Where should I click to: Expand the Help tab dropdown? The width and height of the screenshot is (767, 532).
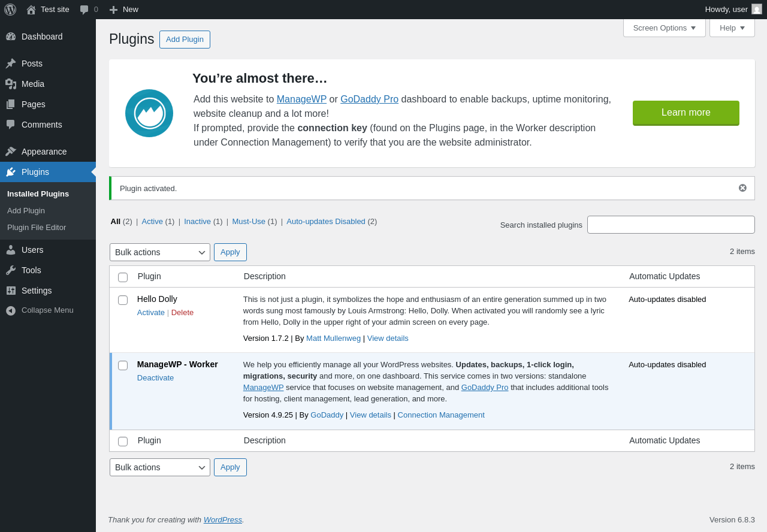coord(732,28)
